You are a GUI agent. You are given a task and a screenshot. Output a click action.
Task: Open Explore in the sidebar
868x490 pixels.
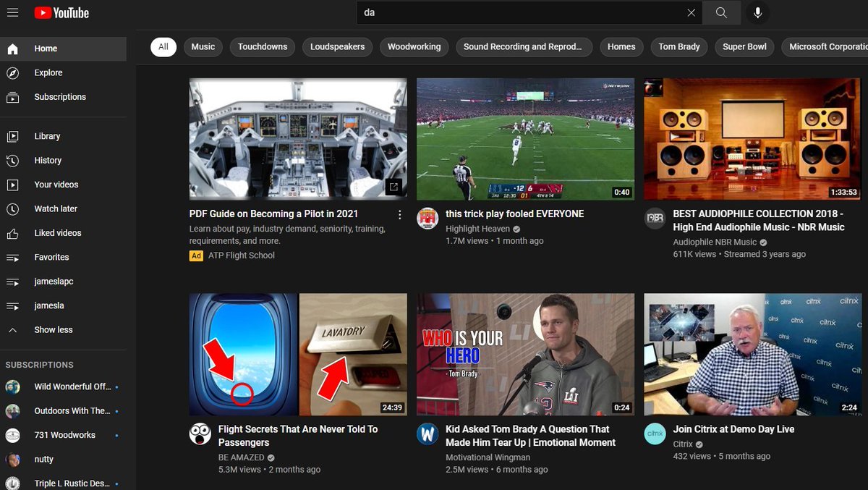click(63, 72)
